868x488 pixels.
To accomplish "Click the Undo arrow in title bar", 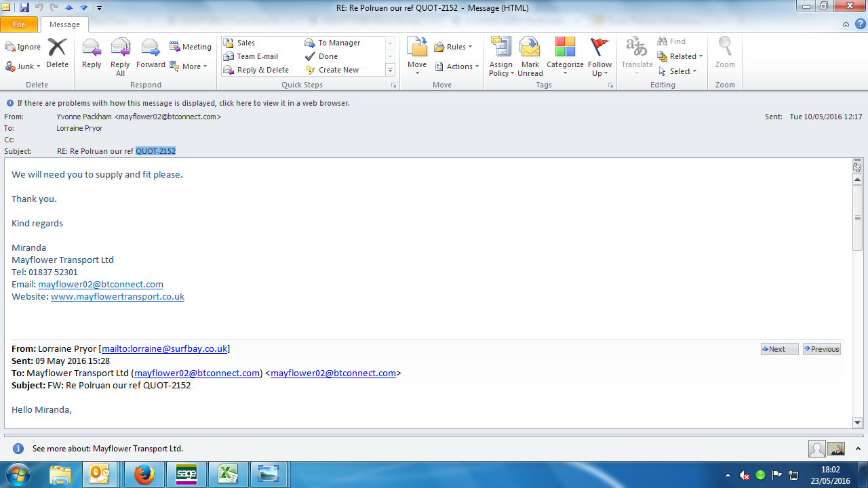I will coord(39,7).
